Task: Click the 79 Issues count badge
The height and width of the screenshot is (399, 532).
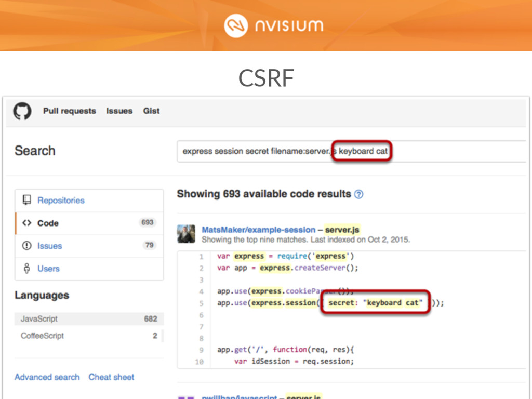Action: pyautogui.click(x=149, y=245)
